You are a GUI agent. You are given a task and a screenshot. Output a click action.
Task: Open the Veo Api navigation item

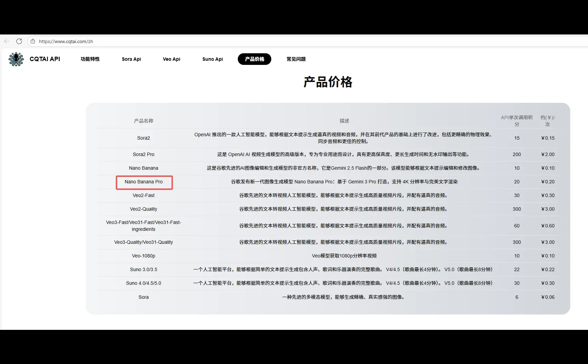(x=172, y=59)
